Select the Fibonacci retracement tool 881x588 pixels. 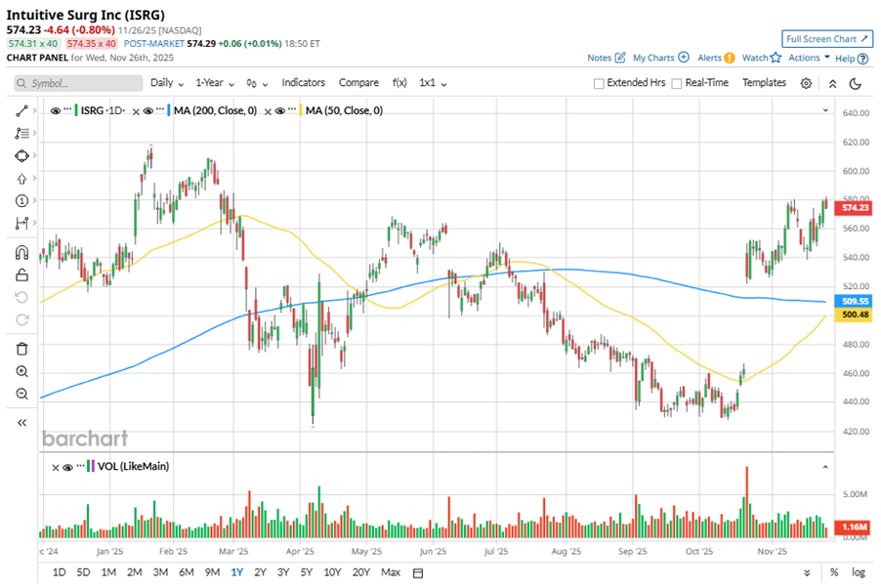21,133
